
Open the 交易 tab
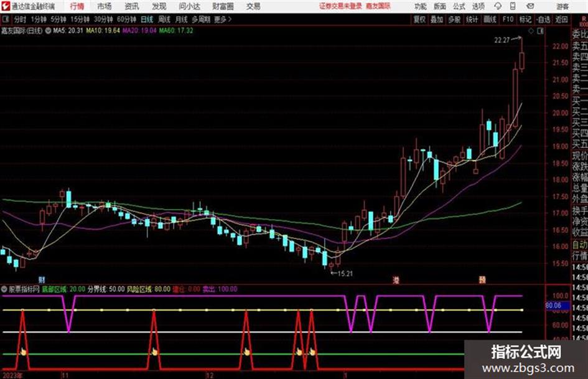tap(253, 6)
